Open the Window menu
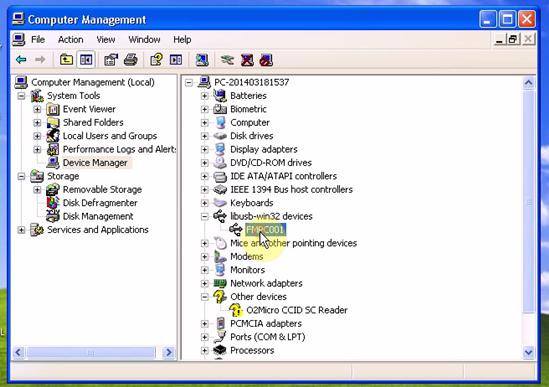This screenshot has width=549, height=387. click(144, 40)
